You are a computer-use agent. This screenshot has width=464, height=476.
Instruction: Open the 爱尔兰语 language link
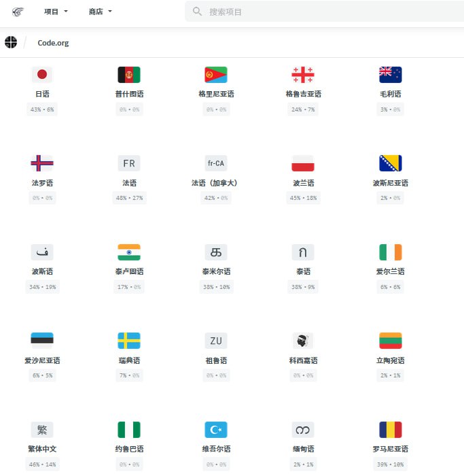click(391, 271)
